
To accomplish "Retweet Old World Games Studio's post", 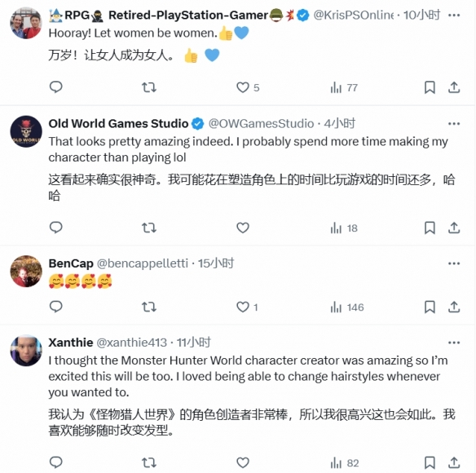I will 149,228.
